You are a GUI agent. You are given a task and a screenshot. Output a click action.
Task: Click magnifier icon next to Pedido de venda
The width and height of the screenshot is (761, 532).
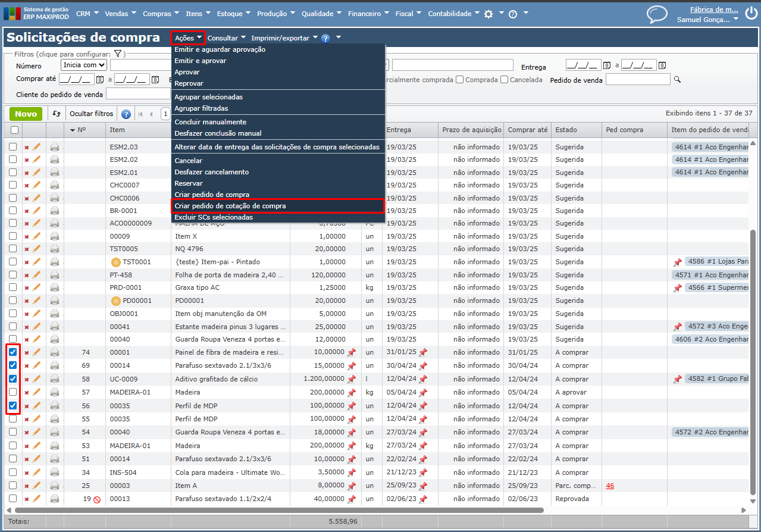coord(677,80)
